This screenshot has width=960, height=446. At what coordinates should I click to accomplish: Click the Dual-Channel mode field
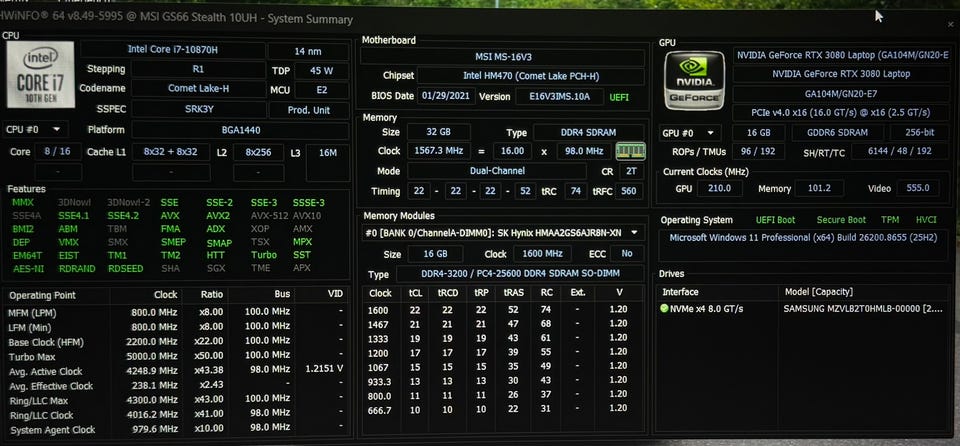pos(497,171)
